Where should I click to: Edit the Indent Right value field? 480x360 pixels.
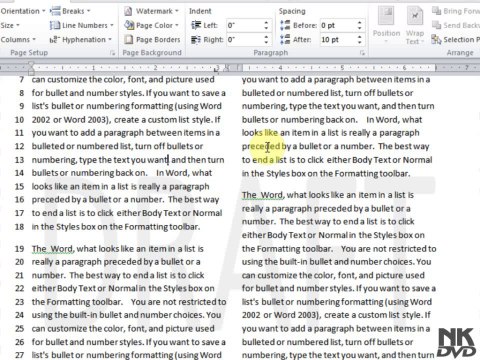244,40
